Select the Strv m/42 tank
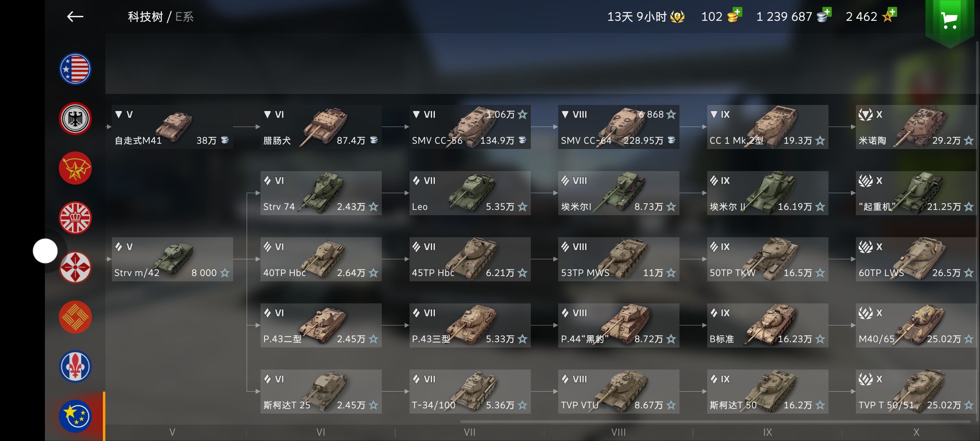This screenshot has height=441, width=980. (x=172, y=259)
